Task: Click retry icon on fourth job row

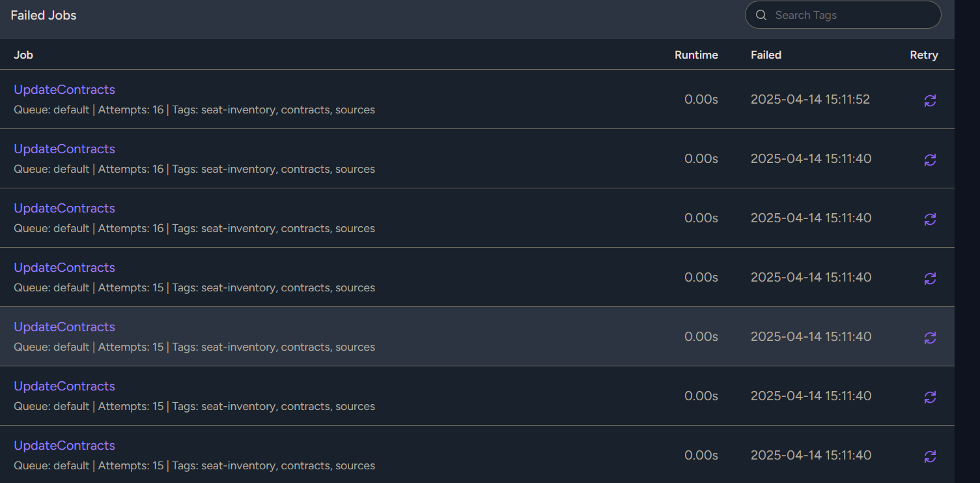Action: pyautogui.click(x=930, y=278)
